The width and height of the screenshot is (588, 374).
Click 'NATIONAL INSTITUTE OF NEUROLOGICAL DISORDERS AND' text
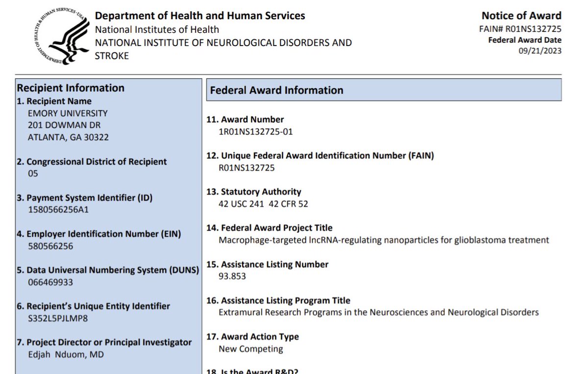point(223,43)
